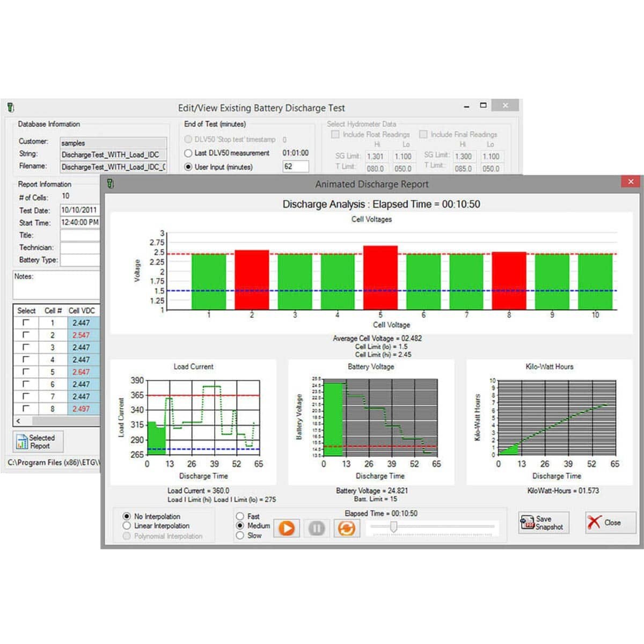644x644 pixels.
Task: Maximize the Edit/View Existing Battery Discharge Test window
Action: pos(483,106)
